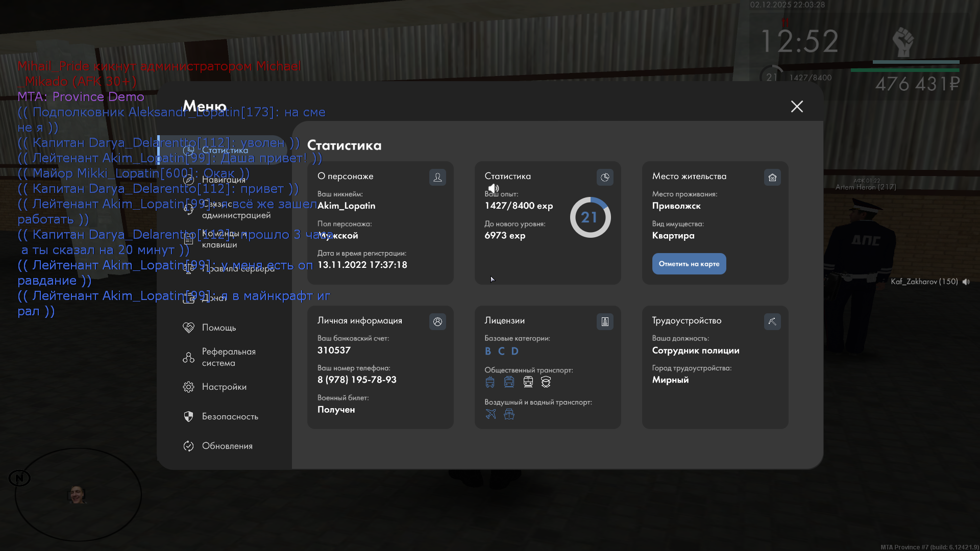
Task: Click the pie chart icon in Статистика card
Action: [x=605, y=177]
